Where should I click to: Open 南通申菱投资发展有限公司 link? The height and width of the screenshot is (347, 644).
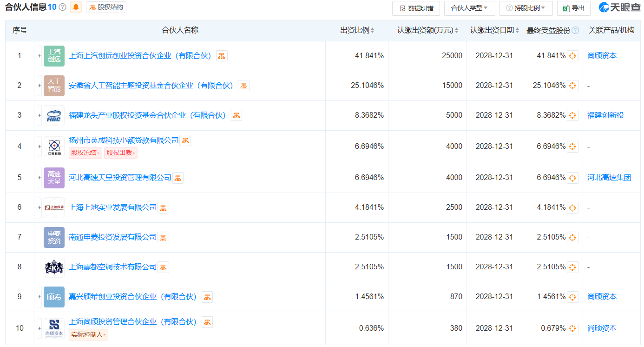[x=113, y=237]
